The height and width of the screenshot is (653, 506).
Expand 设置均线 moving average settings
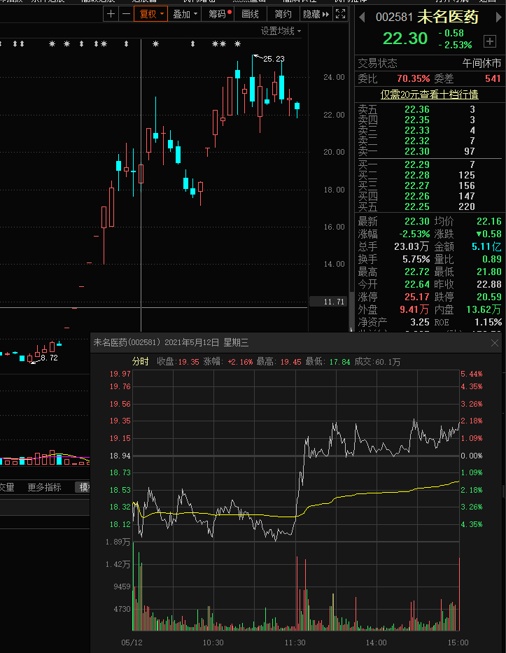281,31
